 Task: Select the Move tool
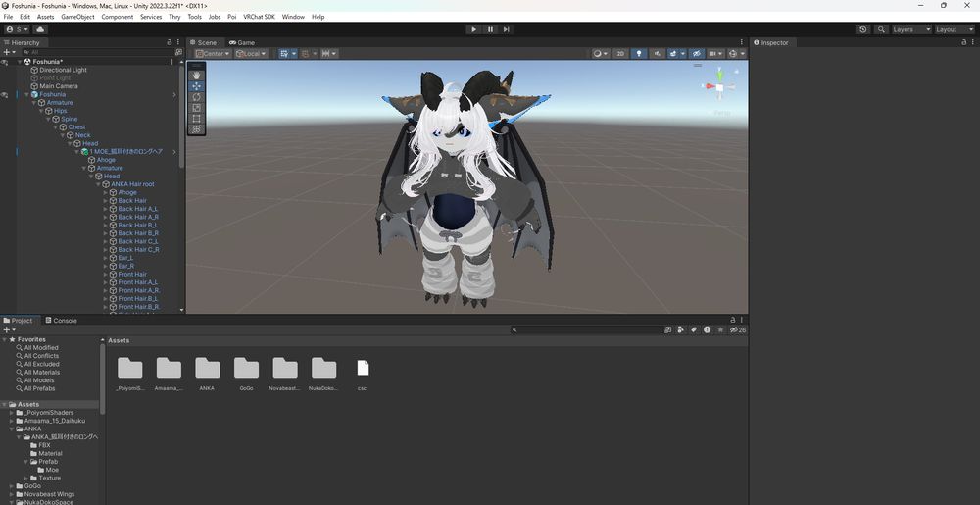[196, 86]
